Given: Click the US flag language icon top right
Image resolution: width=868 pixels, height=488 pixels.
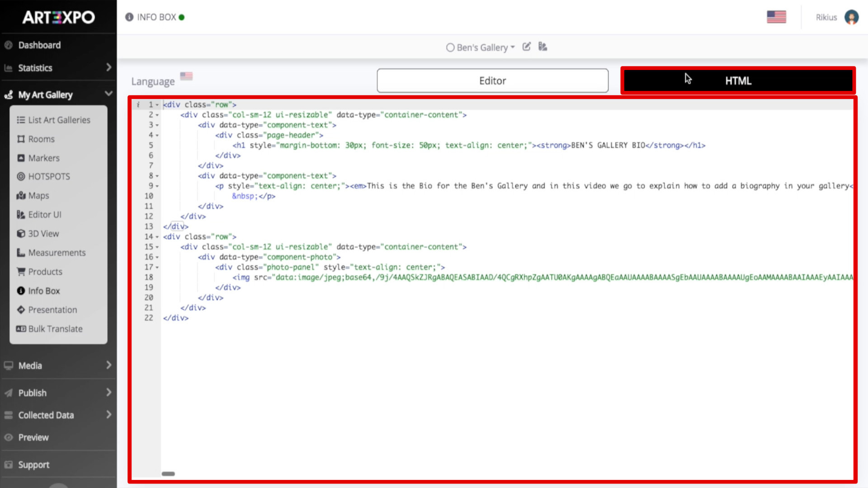Looking at the screenshot, I should point(776,17).
